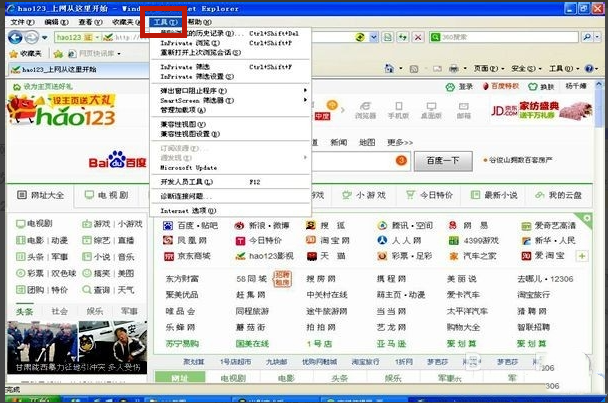Open the 我的云盘 page tab
608x403 pixels.
click(x=558, y=195)
